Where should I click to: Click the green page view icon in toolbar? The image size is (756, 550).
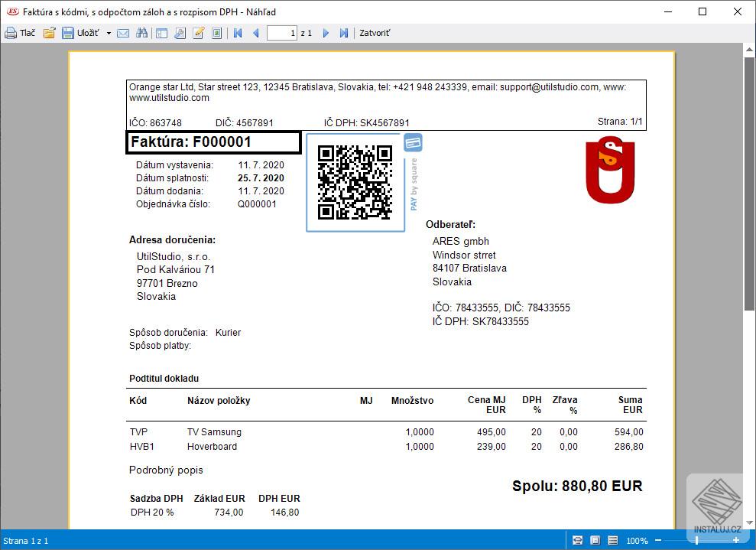coord(217,33)
